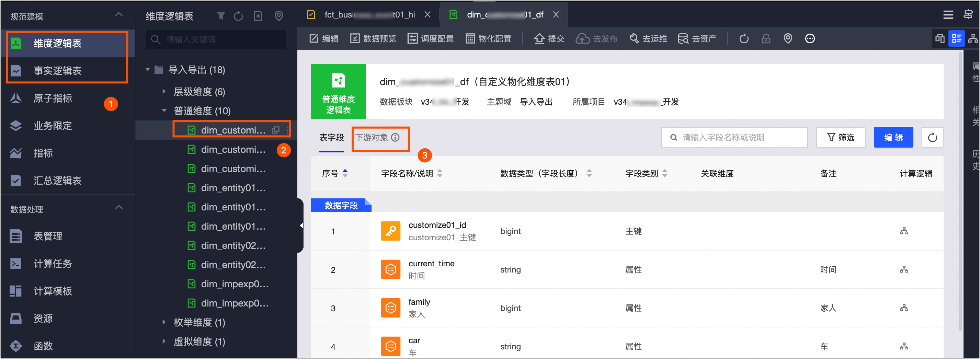
Task: View 计算逻辑 for customize01_id row
Action: (x=904, y=231)
